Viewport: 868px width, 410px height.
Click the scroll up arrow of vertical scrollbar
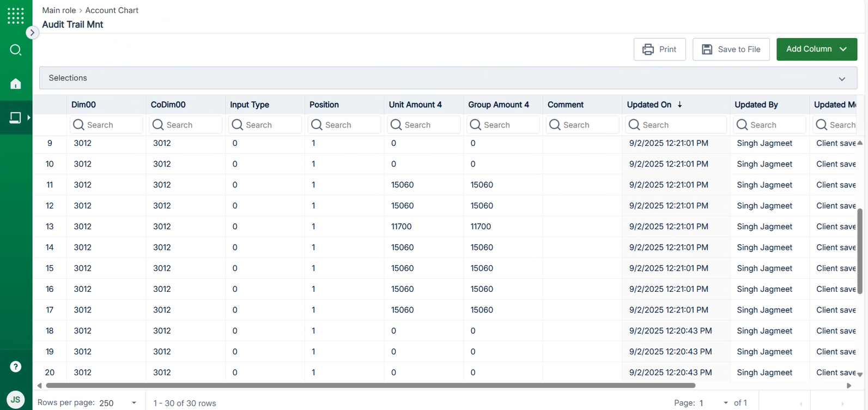pos(860,143)
